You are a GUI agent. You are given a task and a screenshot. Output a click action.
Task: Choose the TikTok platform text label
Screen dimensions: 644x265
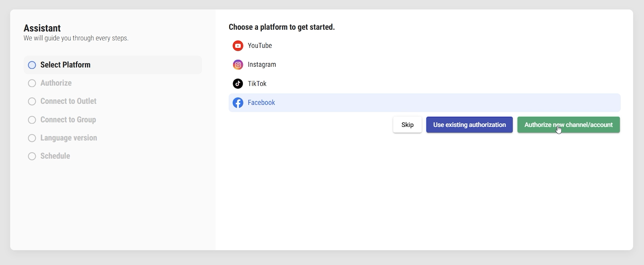click(257, 84)
